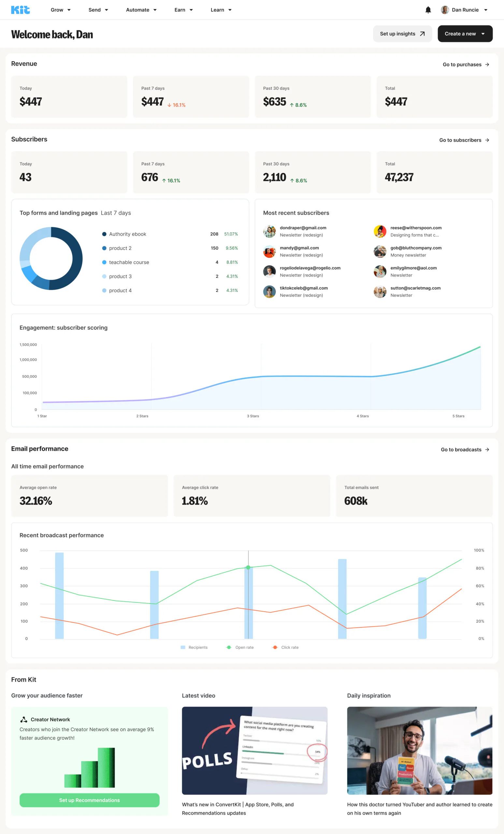Image resolution: width=504 pixels, height=834 pixels.
Task: Click the Set up insights button
Action: 402,34
